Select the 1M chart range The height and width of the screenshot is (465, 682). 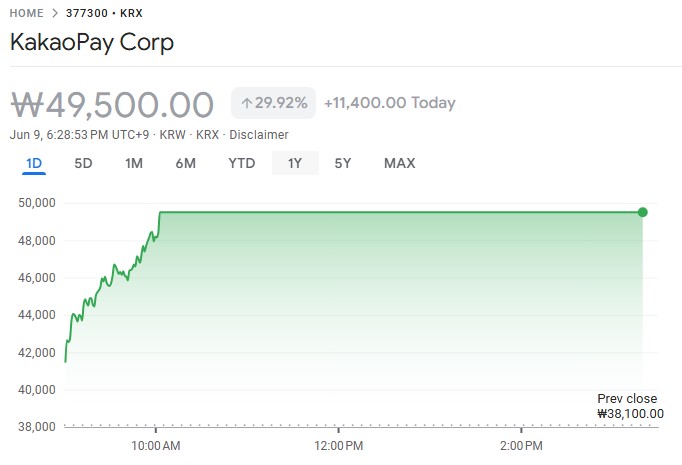[134, 163]
